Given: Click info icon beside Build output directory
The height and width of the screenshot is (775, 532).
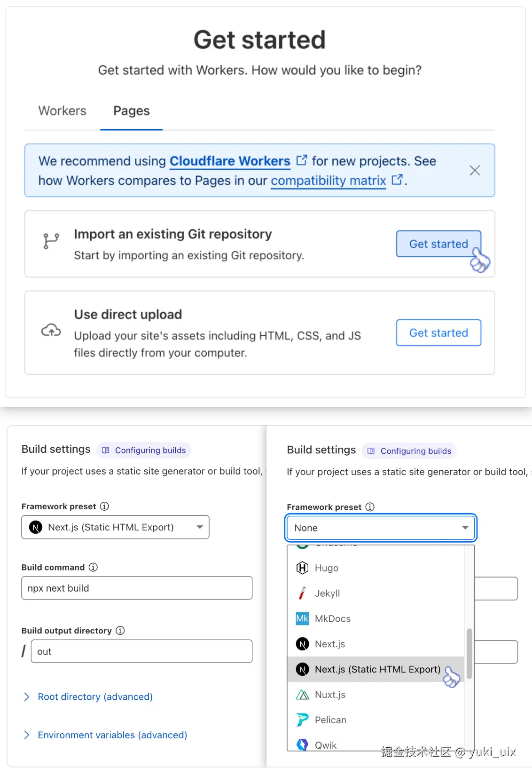Looking at the screenshot, I should click(x=120, y=631).
